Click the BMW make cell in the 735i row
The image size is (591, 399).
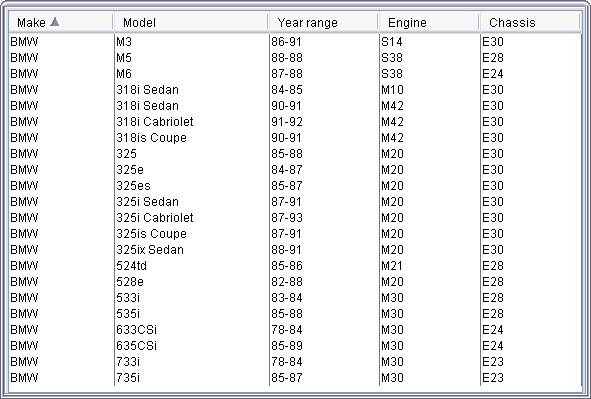(61, 378)
